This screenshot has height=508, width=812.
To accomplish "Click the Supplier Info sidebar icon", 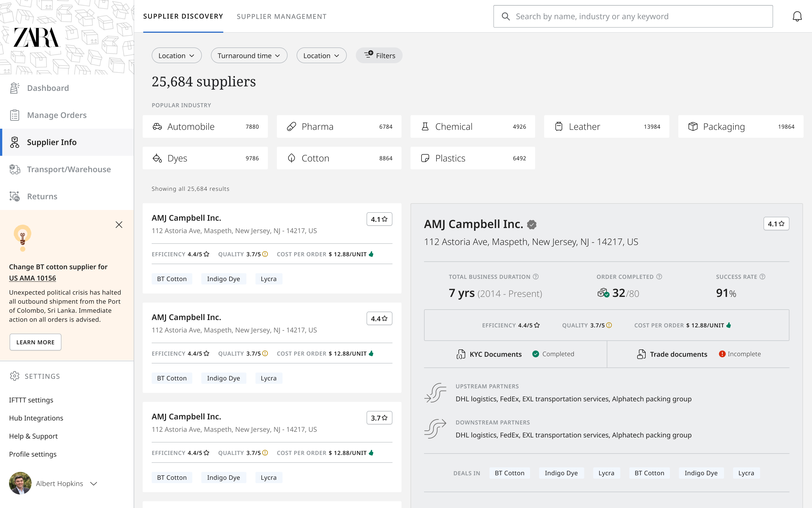I will pyautogui.click(x=14, y=142).
